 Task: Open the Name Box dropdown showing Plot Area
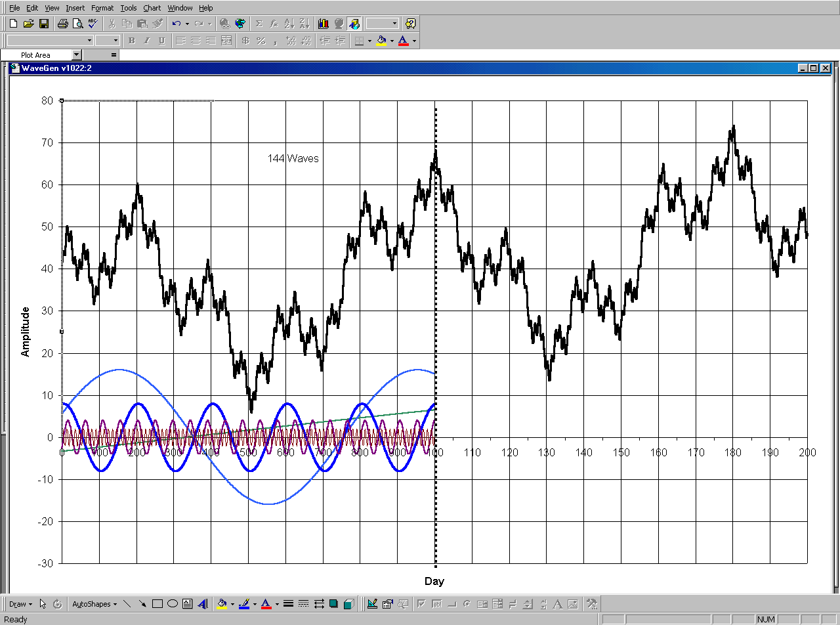(x=77, y=55)
